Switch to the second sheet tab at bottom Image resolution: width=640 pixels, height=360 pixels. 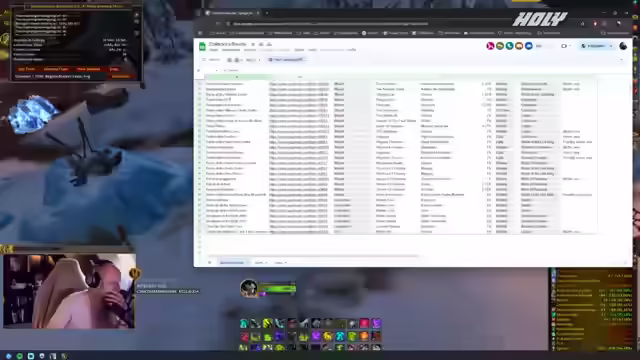click(260, 262)
